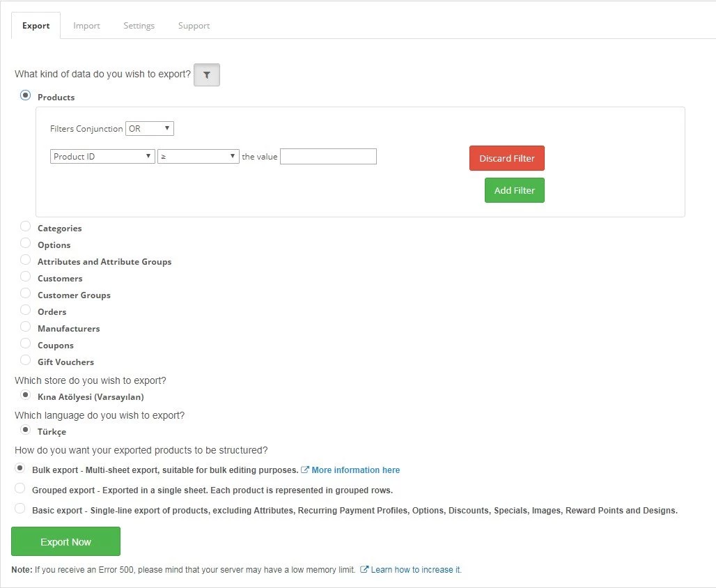The height and width of the screenshot is (588, 716).
Task: Click the external link icon beside More information here
Action: pos(305,470)
